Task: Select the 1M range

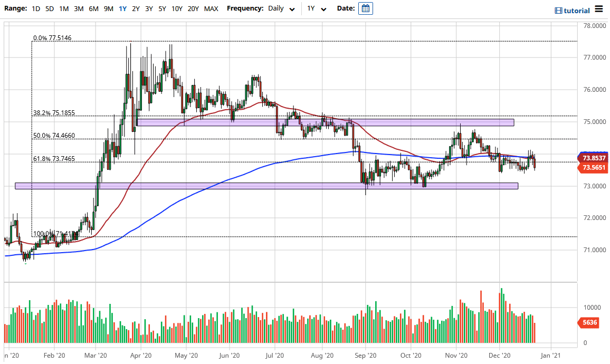Action: (64, 8)
